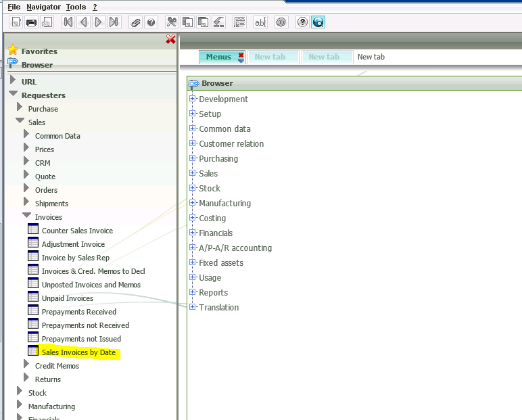Click the paperclip attachment icon
Screen dimensions: 522x420
pyautogui.click(x=135, y=22)
